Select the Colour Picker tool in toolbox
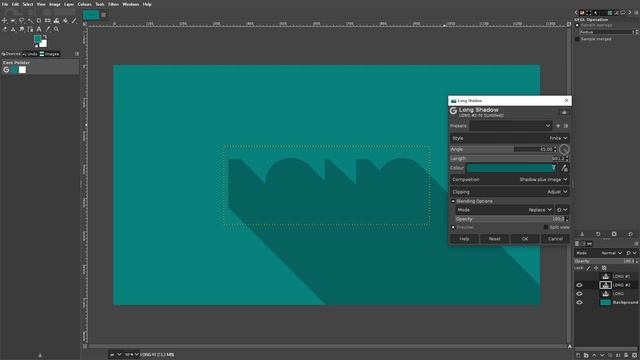 (48, 29)
